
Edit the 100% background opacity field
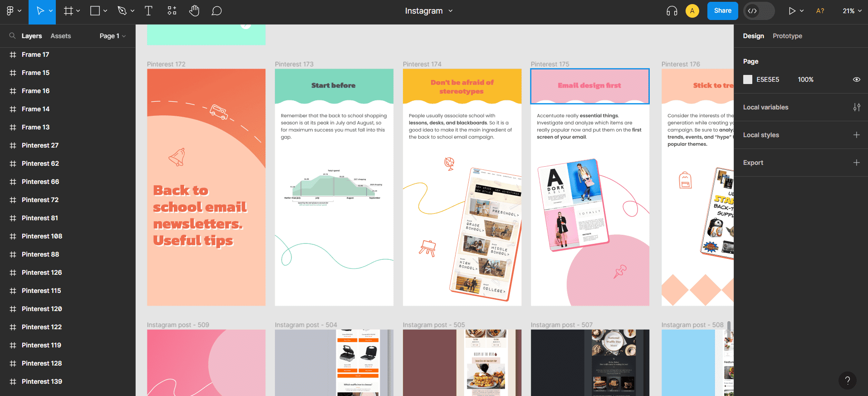tap(806, 79)
